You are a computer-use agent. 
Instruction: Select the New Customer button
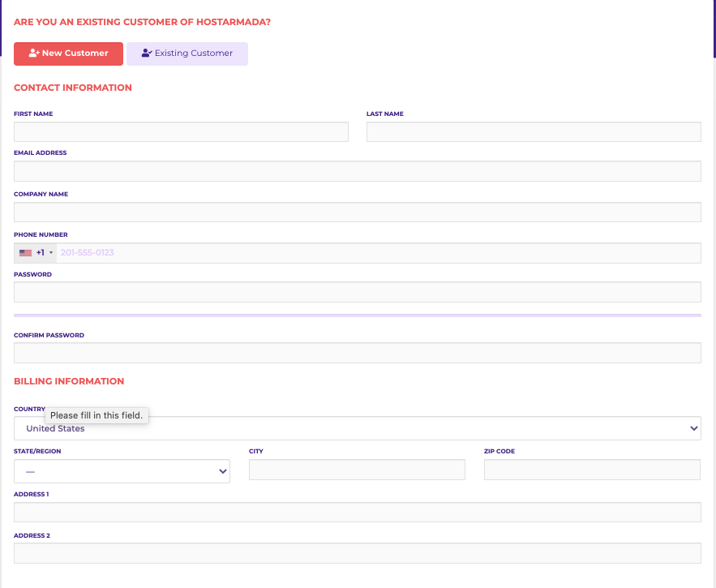(68, 54)
